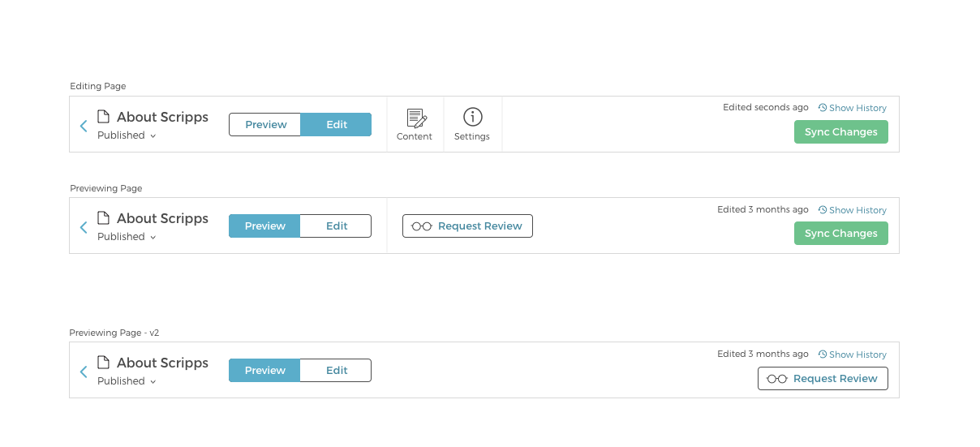Click Request Review in Previewing Page v2 bar
The height and width of the screenshot is (447, 980).
coord(823,378)
